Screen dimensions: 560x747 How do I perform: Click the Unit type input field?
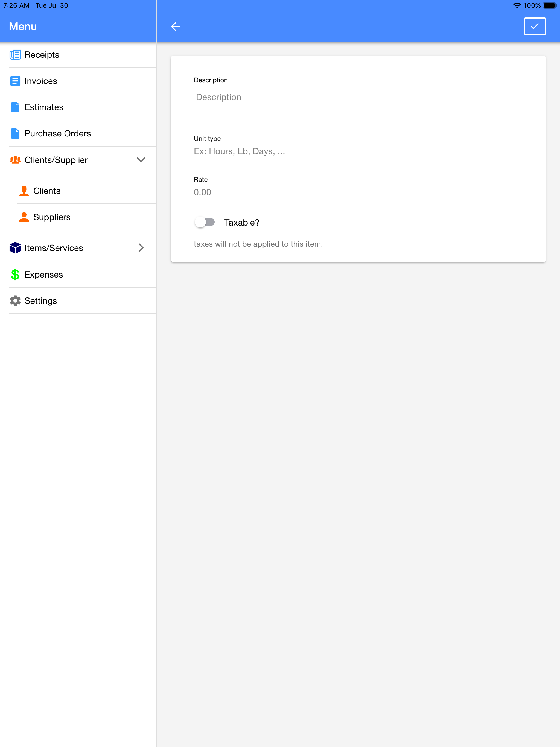coord(358,151)
